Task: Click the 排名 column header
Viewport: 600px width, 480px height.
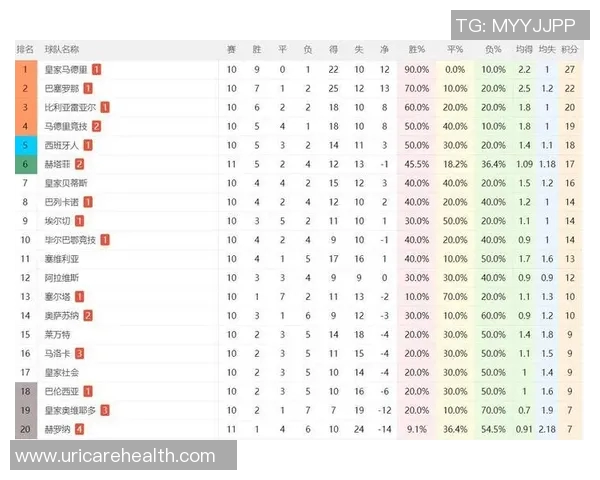Action: click(x=25, y=49)
